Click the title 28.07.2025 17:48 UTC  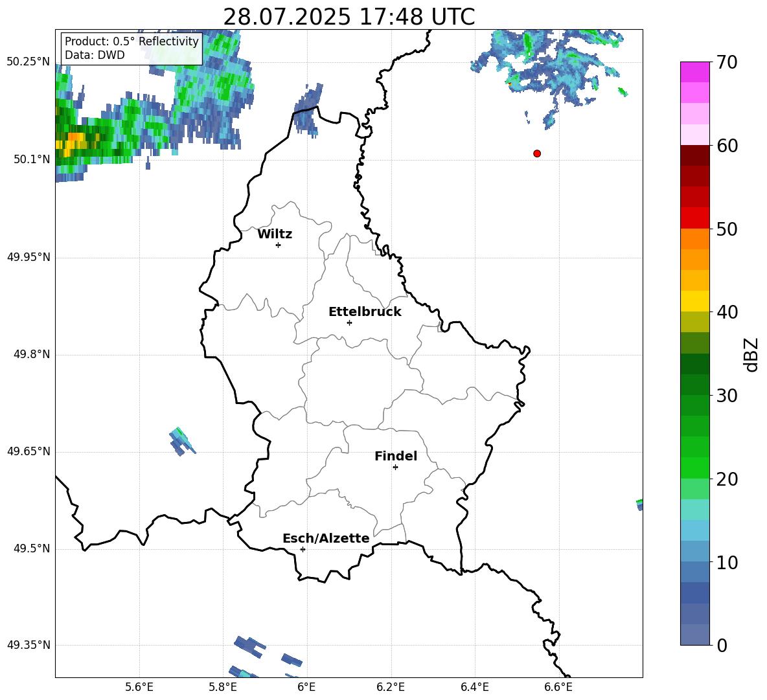pos(349,17)
